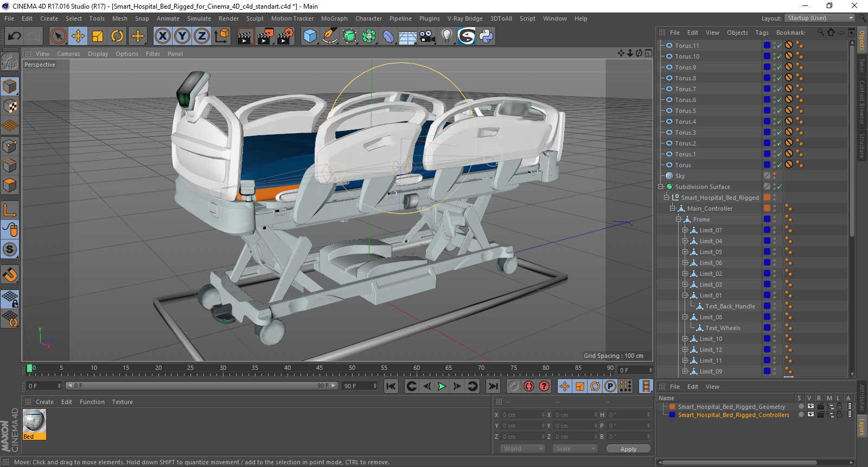Image resolution: width=868 pixels, height=467 pixels.
Task: Toggle Sky object visibility dots
Action: (x=775, y=176)
